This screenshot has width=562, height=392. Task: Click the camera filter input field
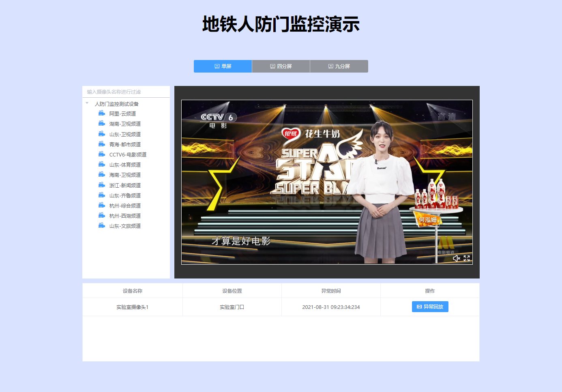(x=126, y=92)
